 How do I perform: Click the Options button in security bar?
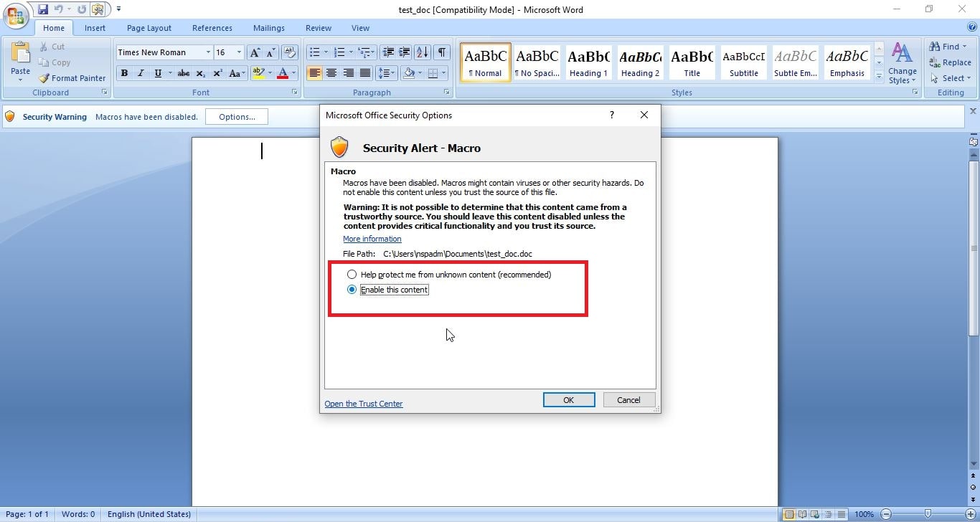(237, 117)
